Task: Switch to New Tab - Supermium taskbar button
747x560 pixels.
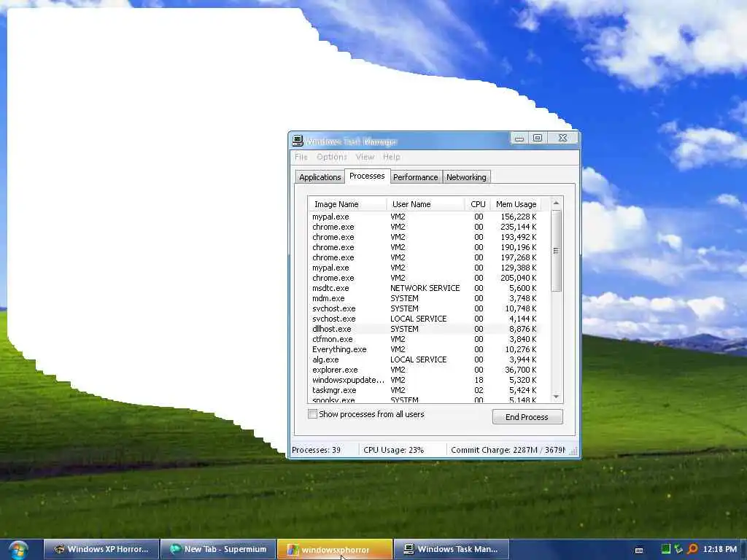Action: point(218,549)
